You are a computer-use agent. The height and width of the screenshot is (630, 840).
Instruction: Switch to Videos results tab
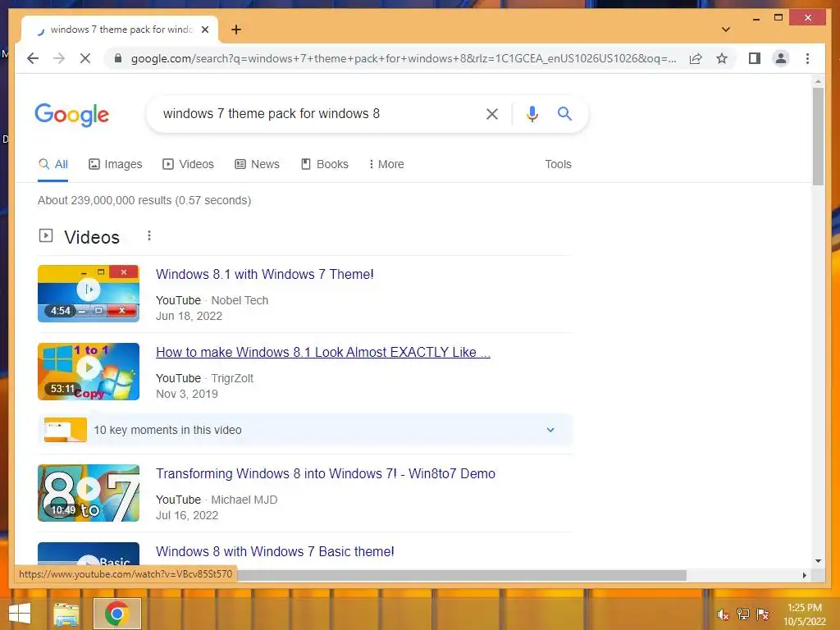point(188,164)
